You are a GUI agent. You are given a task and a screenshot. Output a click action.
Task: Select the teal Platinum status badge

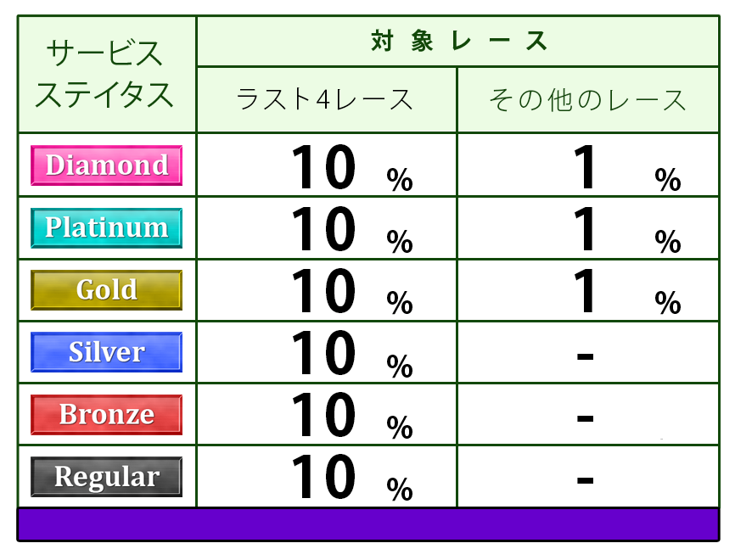pyautogui.click(x=106, y=227)
